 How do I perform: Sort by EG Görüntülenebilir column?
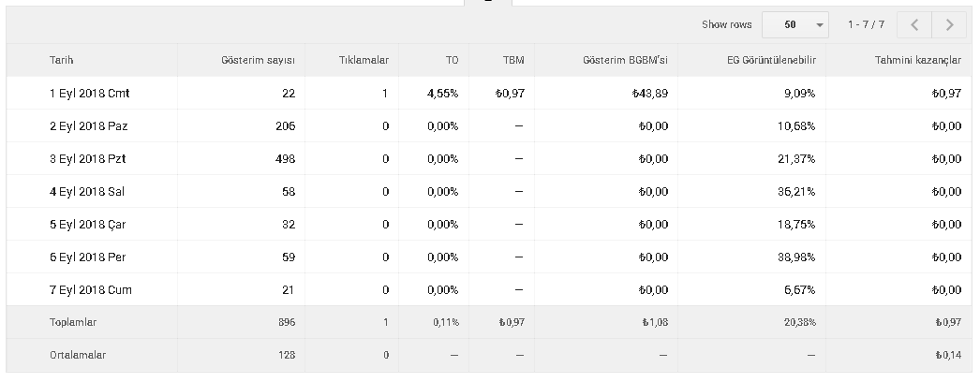[x=771, y=61]
